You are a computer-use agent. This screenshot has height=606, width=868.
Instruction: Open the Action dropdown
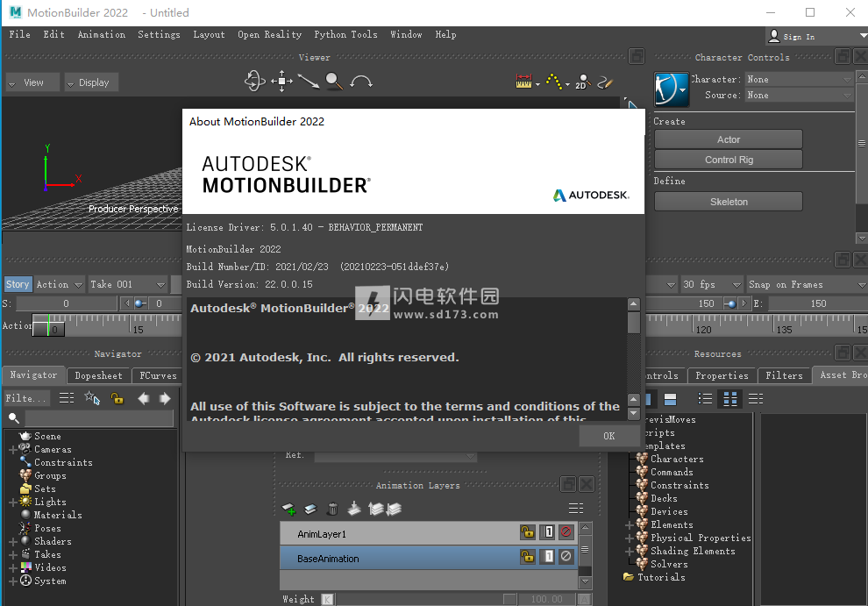60,284
